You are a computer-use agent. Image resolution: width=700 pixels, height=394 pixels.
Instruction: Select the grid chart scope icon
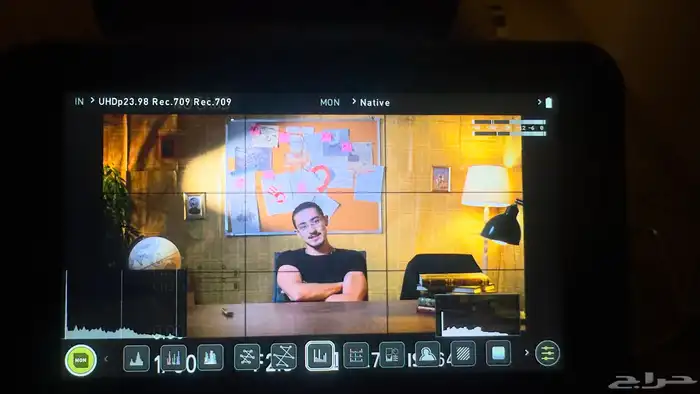pyautogui.click(x=356, y=355)
